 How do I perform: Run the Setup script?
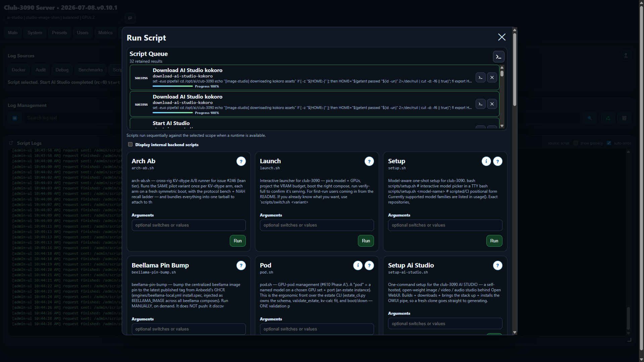pos(494,241)
